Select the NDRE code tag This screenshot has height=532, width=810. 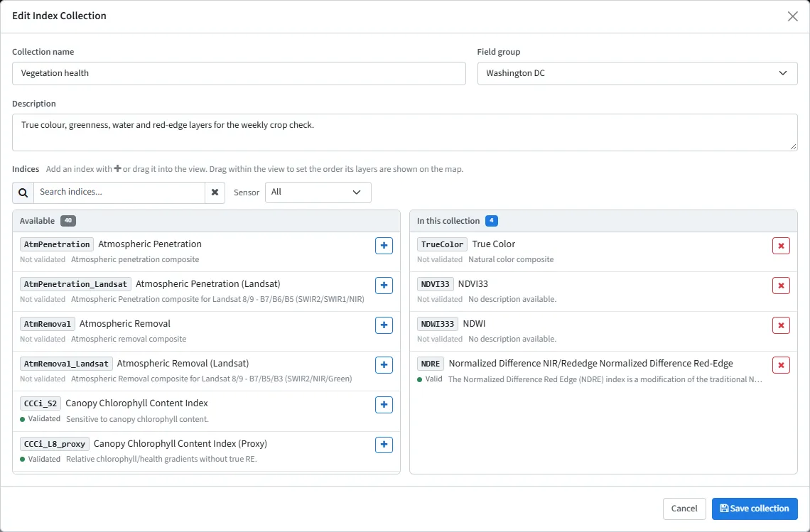(x=431, y=364)
